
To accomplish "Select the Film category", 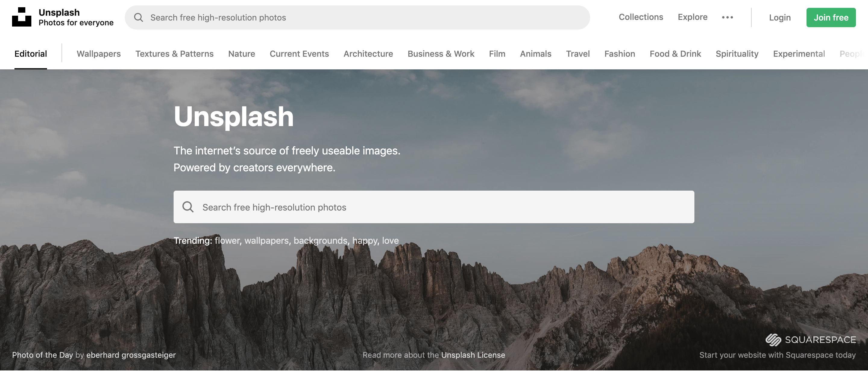I will click(497, 54).
